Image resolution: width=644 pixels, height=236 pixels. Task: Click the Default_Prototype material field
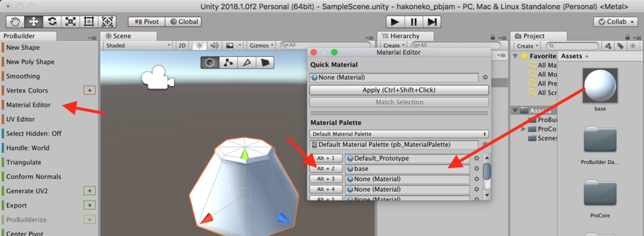tap(408, 158)
